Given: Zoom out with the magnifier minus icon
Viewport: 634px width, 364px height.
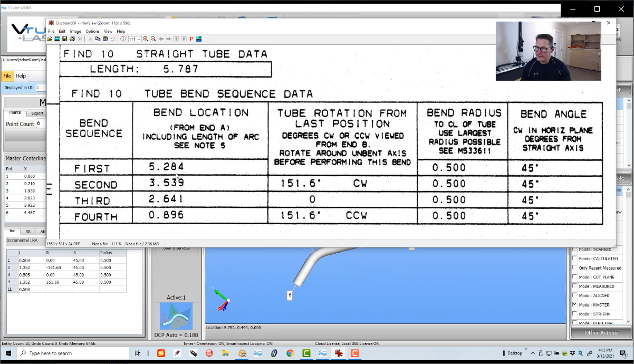Looking at the screenshot, I should [153, 39].
